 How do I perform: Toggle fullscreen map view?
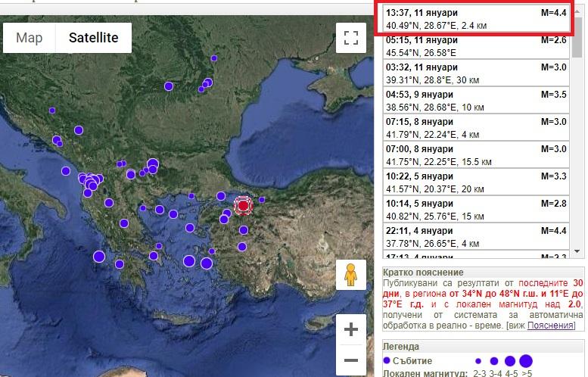click(x=350, y=39)
